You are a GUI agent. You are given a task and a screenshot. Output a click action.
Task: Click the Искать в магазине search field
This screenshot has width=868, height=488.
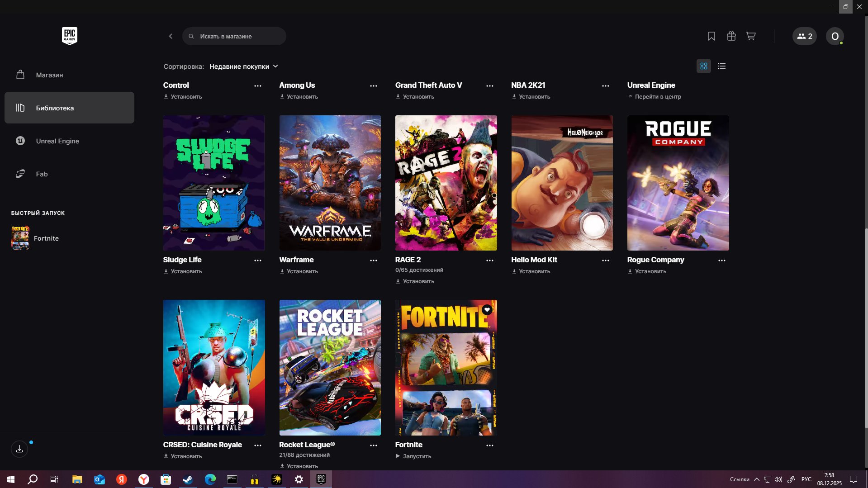click(x=234, y=36)
